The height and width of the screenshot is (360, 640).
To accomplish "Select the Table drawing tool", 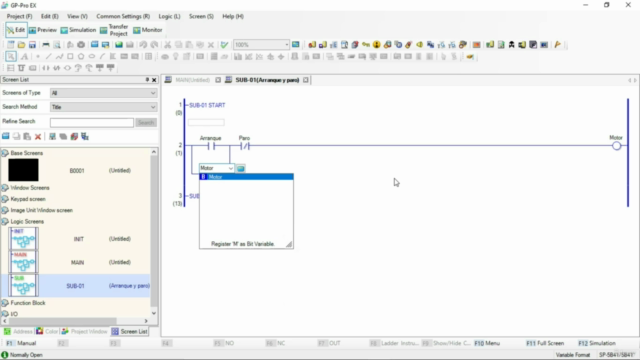I will [x=149, y=56].
